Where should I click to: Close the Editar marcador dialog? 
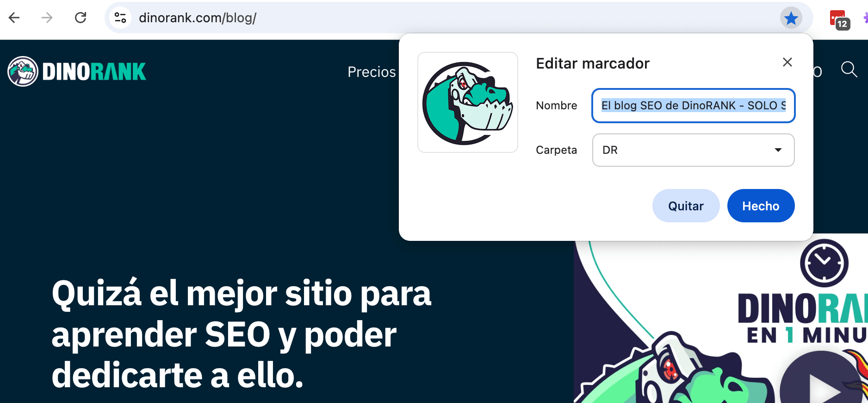[787, 62]
